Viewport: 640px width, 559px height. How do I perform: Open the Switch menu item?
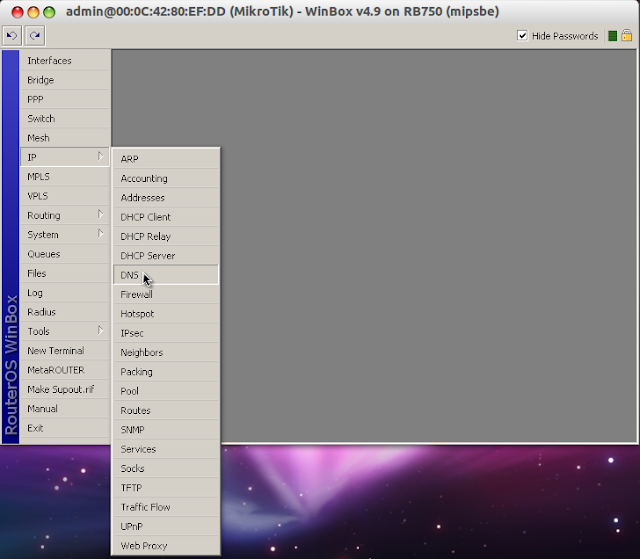(65, 118)
